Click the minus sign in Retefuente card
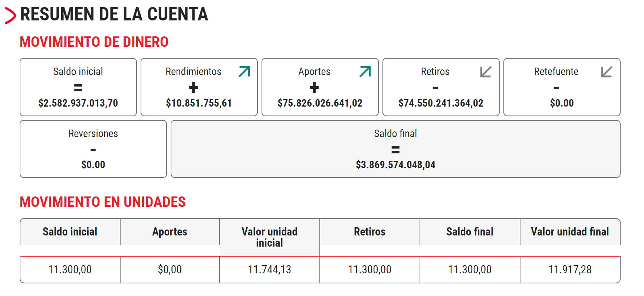The height and width of the screenshot is (296, 644). (556, 88)
